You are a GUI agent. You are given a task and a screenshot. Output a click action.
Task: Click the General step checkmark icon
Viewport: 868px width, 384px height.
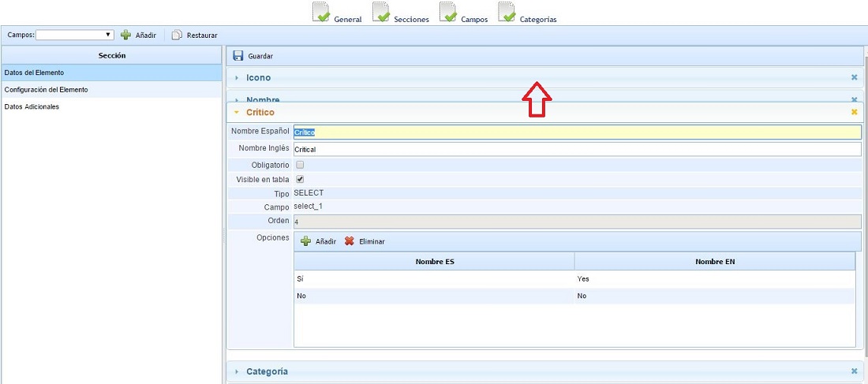[x=321, y=13]
